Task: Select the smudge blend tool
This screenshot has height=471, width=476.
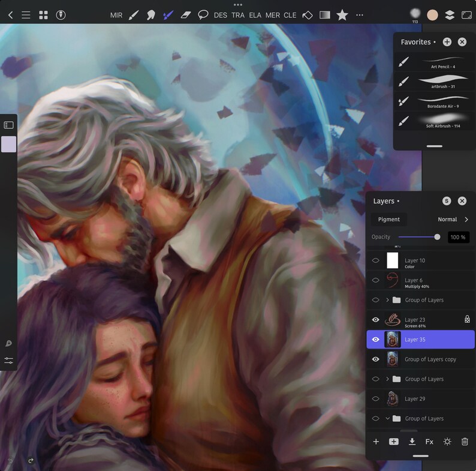Action: (x=151, y=15)
